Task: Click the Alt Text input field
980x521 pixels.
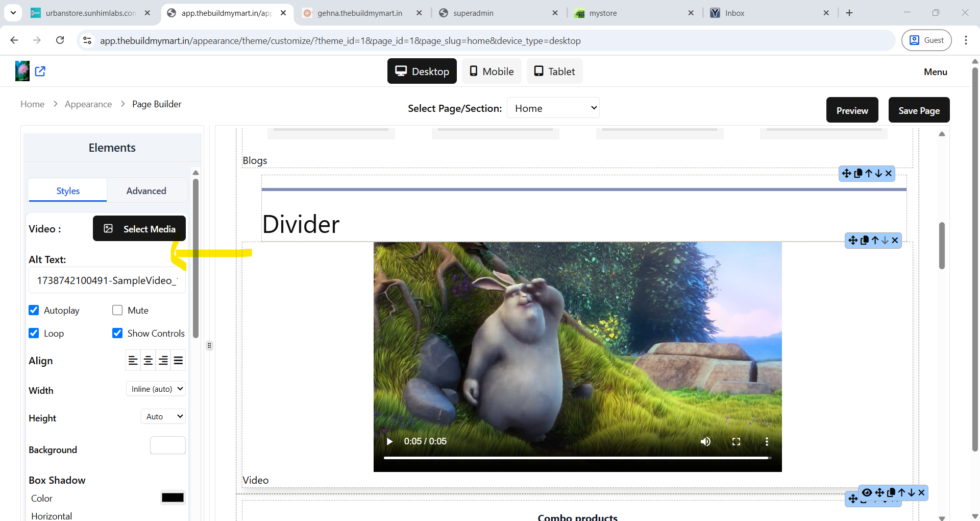Action: [107, 280]
